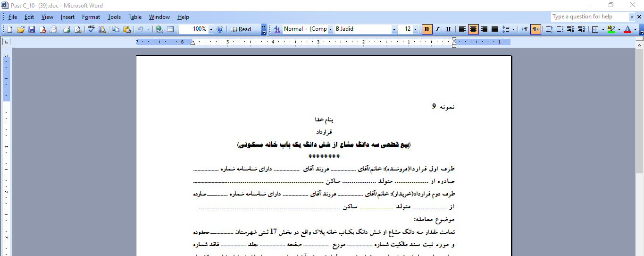The height and width of the screenshot is (256, 644).
Task: Click the Insert Table icon
Action: (x=170, y=29)
